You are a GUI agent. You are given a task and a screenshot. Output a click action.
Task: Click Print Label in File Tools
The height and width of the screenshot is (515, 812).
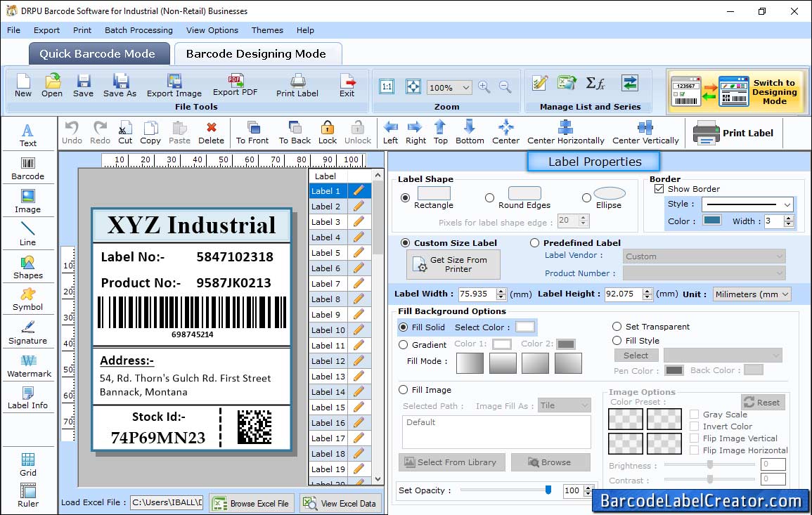coord(297,86)
